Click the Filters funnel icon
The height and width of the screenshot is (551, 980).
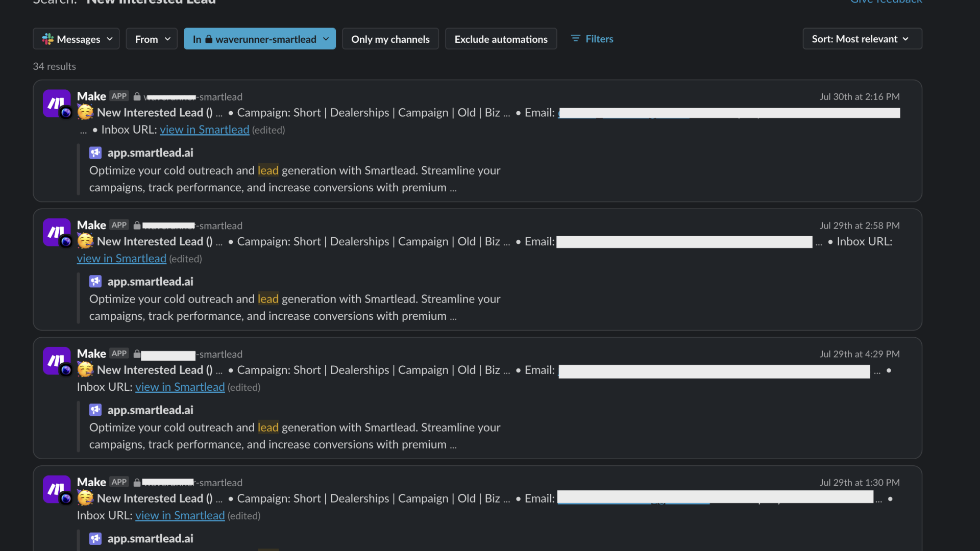pos(576,38)
